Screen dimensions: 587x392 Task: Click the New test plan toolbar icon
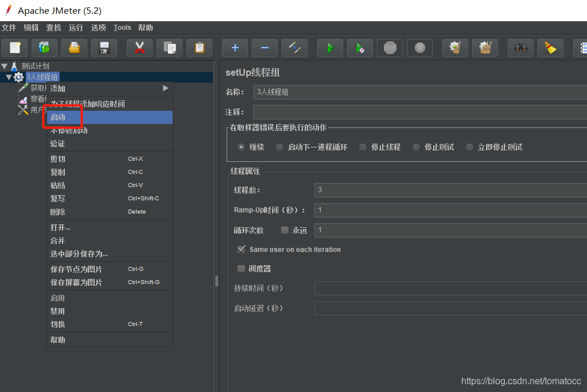tap(14, 48)
